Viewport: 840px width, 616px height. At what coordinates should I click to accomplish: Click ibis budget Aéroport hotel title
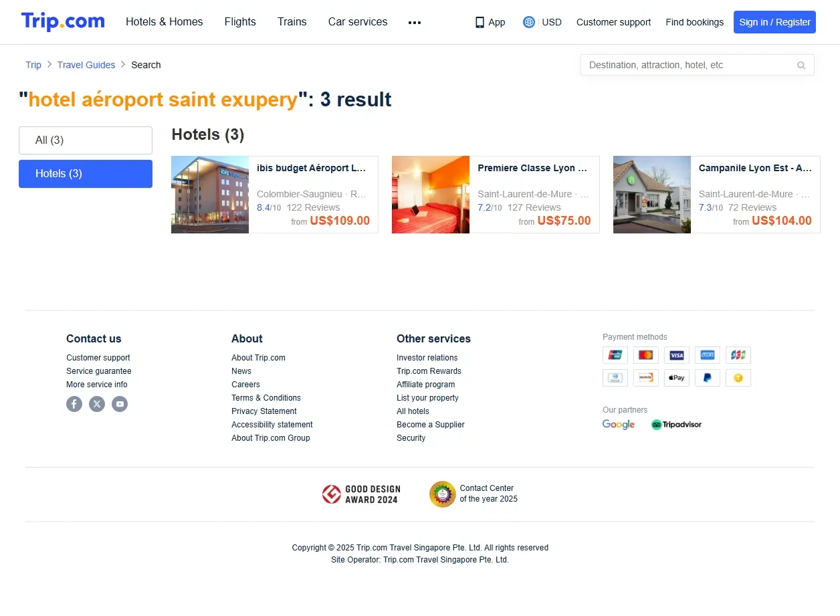point(312,169)
